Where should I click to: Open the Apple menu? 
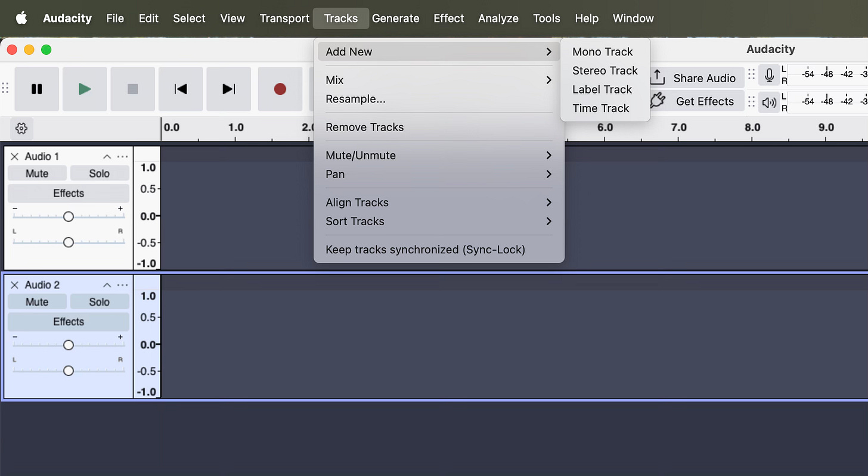[21, 18]
